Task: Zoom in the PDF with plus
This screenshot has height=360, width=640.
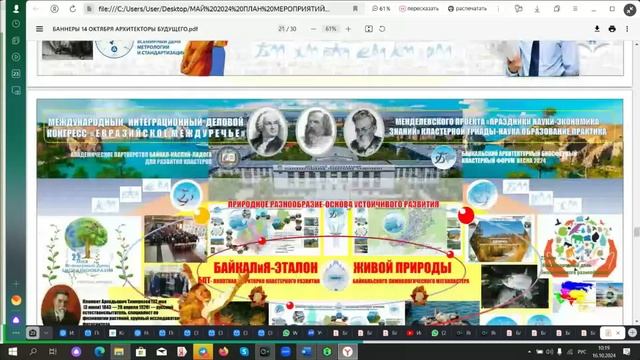Action: (x=348, y=29)
